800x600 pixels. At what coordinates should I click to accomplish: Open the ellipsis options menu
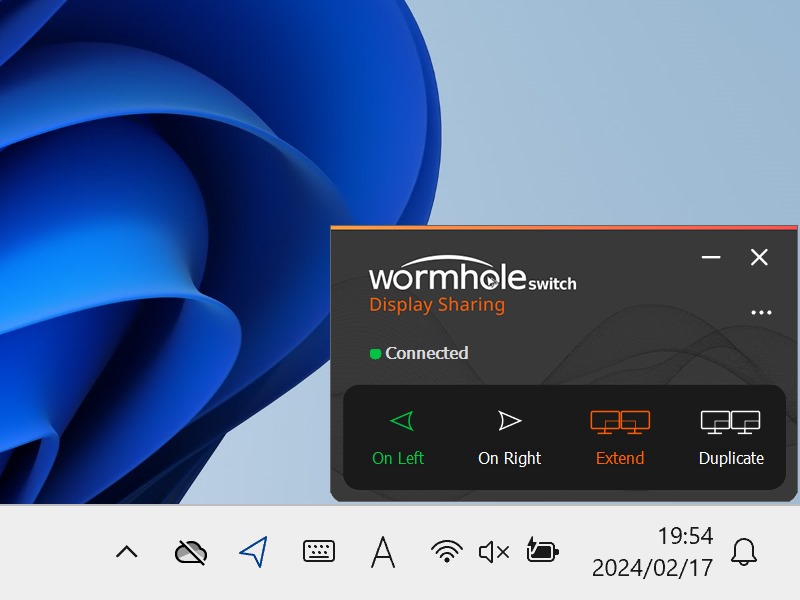coord(761,312)
